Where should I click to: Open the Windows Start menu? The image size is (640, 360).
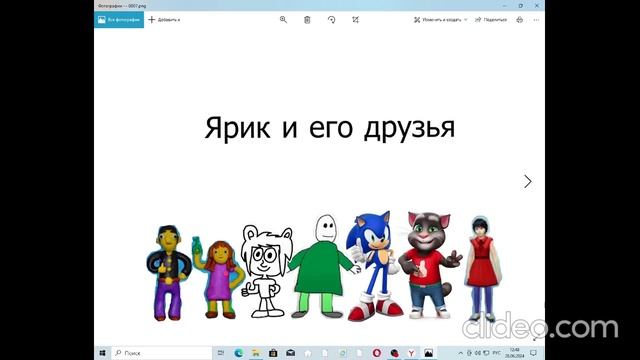[x=102, y=353]
